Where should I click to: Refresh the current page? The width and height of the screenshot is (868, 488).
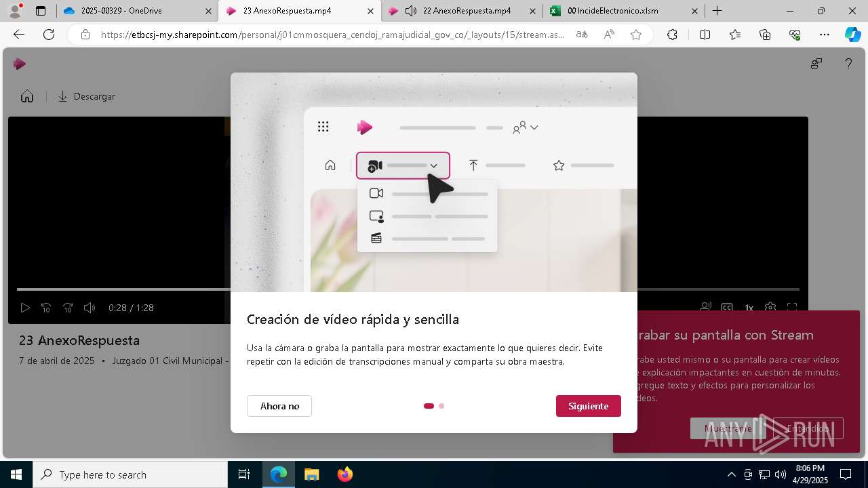tap(49, 35)
